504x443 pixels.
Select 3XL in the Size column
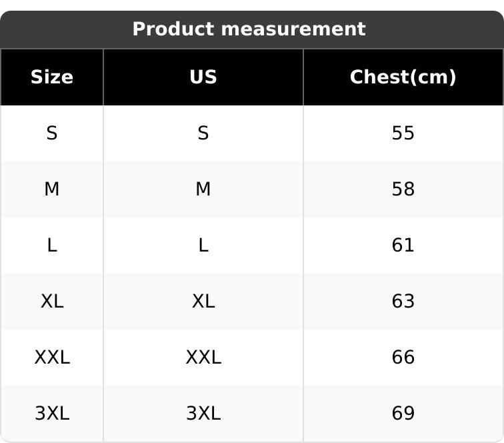pyautogui.click(x=52, y=414)
